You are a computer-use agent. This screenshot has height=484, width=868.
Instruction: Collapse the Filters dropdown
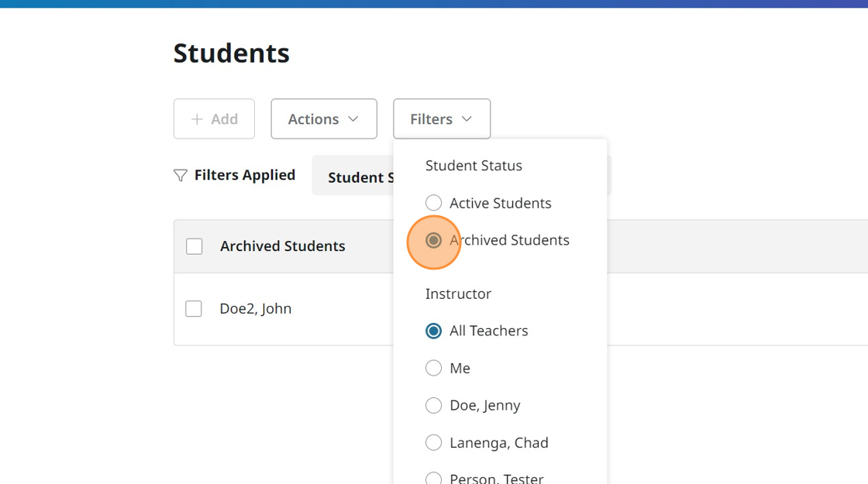441,119
